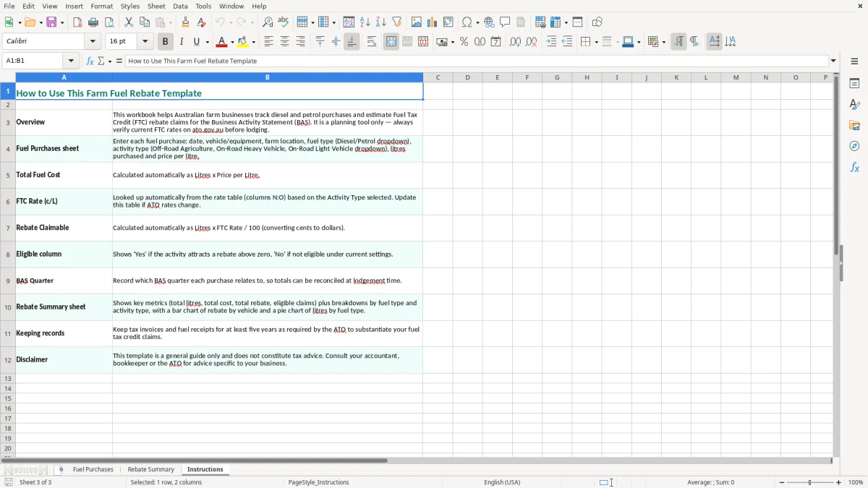Viewport: 868px width, 488px height.
Task: Click the Print icon
Action: (x=93, y=22)
